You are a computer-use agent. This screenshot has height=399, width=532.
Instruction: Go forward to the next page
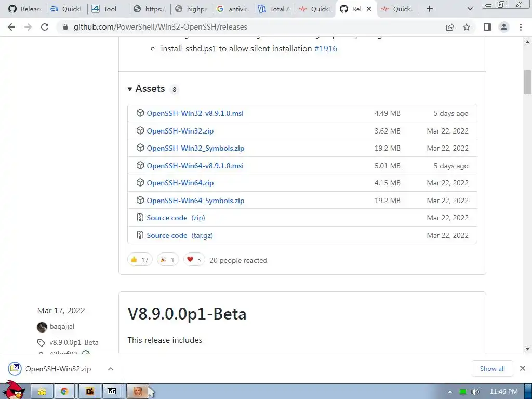click(28, 27)
